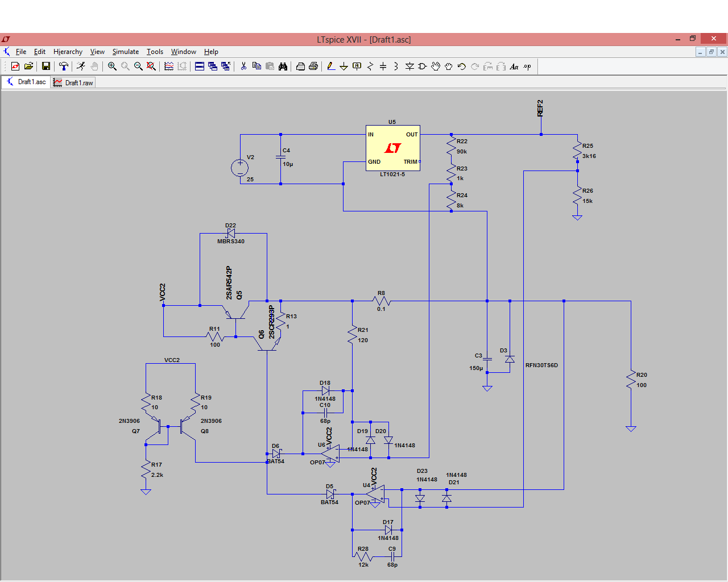Place a ground symbol from toolbar
728x582 pixels.
pyautogui.click(x=344, y=66)
